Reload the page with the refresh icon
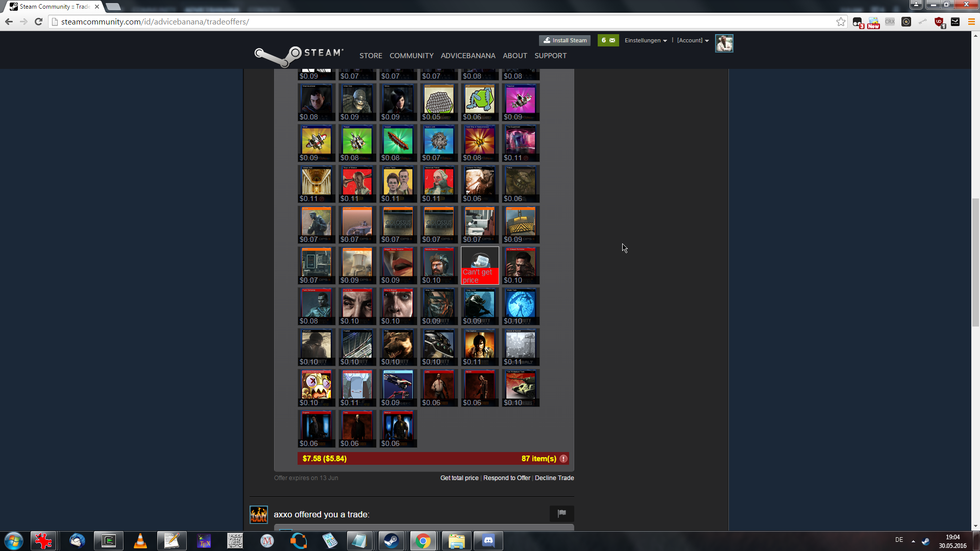Screen dimensions: 980x551 (x=38, y=21)
